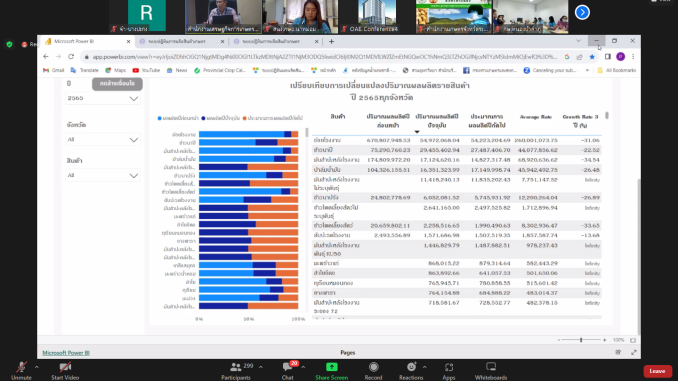This screenshot has width=678, height=381.
Task: Open the Chrome profile avatar
Action: (x=620, y=57)
